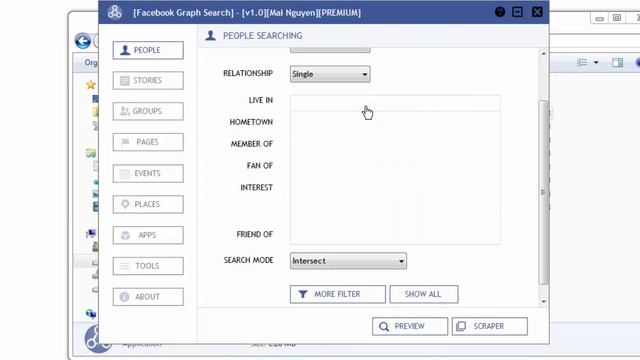640x360 pixels.
Task: Click the Scraper button
Action: tap(489, 327)
